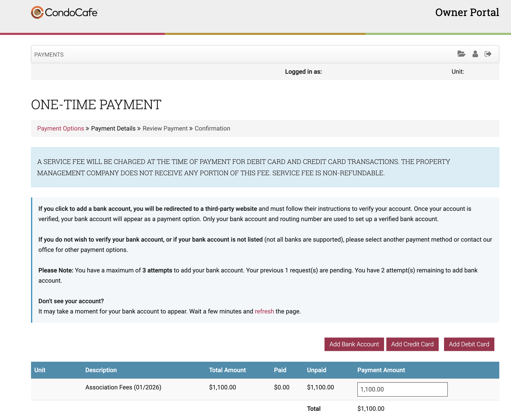Open the PAYMENTS menu
The height and width of the screenshot is (420, 511).
pos(49,55)
